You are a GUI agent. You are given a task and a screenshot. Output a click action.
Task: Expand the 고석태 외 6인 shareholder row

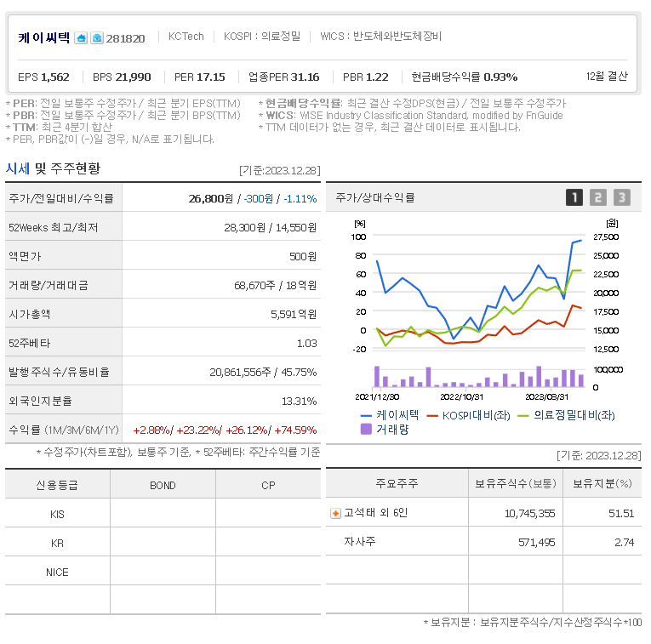pos(335,514)
